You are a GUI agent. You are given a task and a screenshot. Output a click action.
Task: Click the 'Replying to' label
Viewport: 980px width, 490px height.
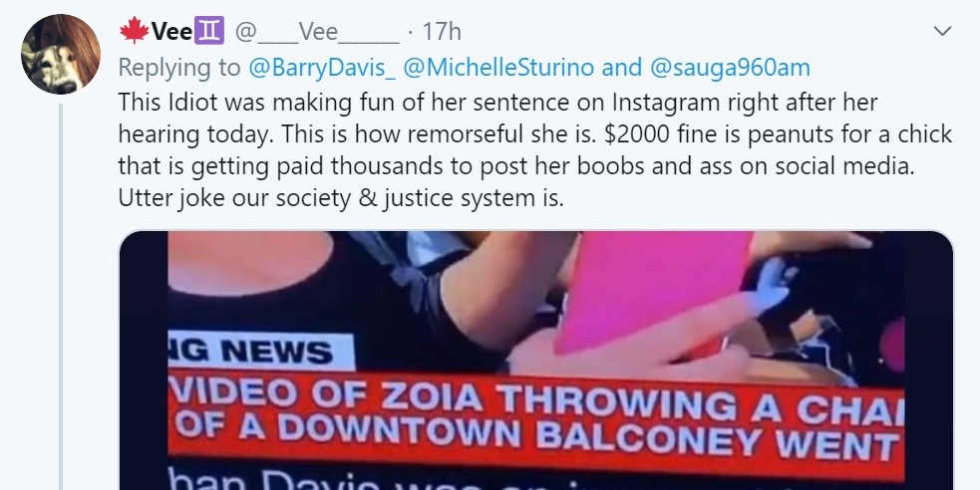click(179, 68)
